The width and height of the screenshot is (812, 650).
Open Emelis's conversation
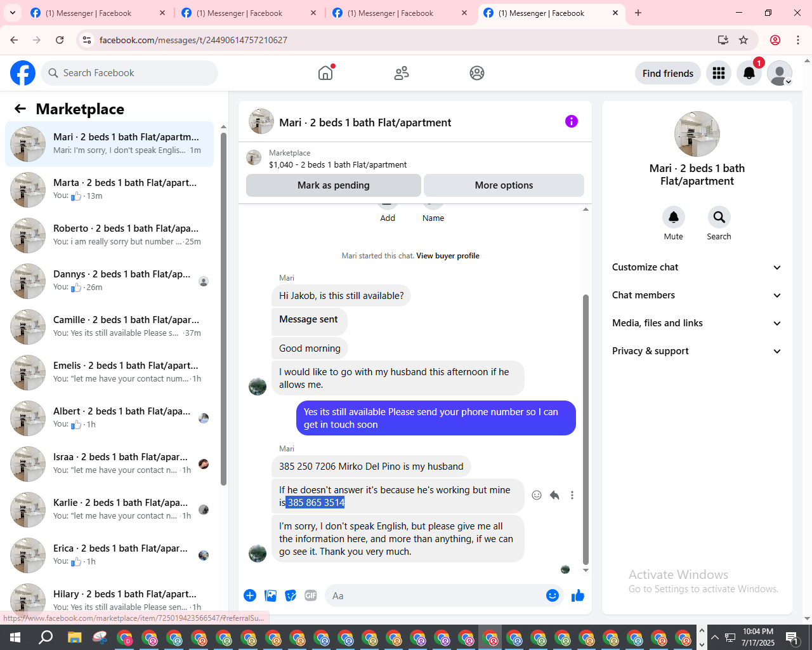tap(109, 373)
